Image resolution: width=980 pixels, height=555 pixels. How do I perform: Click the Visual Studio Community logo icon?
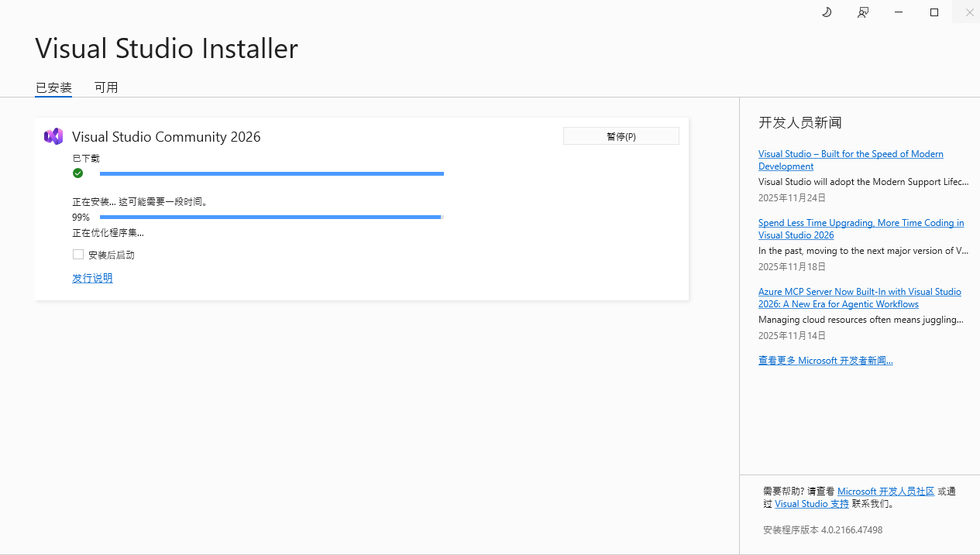coord(53,136)
